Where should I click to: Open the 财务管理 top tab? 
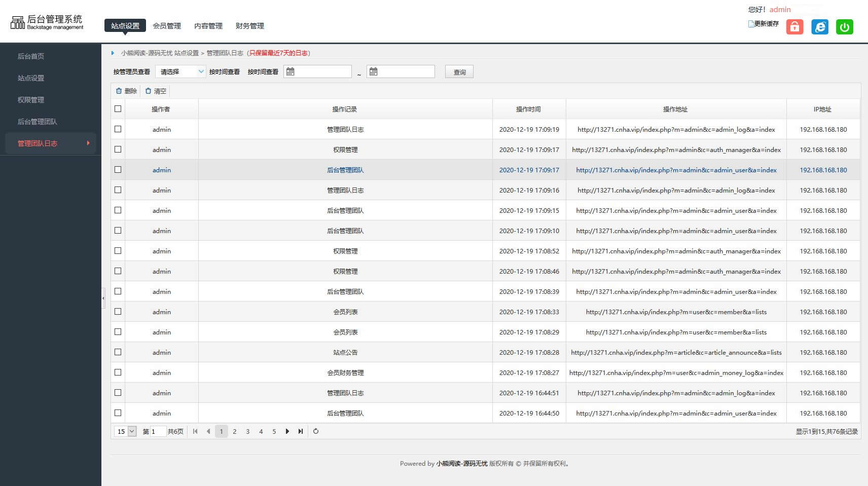pyautogui.click(x=250, y=26)
